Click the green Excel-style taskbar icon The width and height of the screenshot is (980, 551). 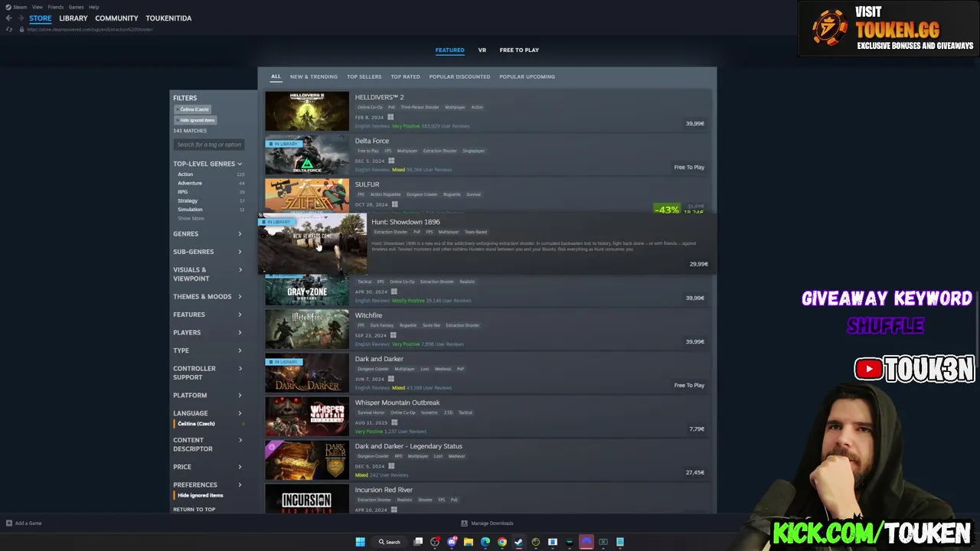click(x=603, y=542)
